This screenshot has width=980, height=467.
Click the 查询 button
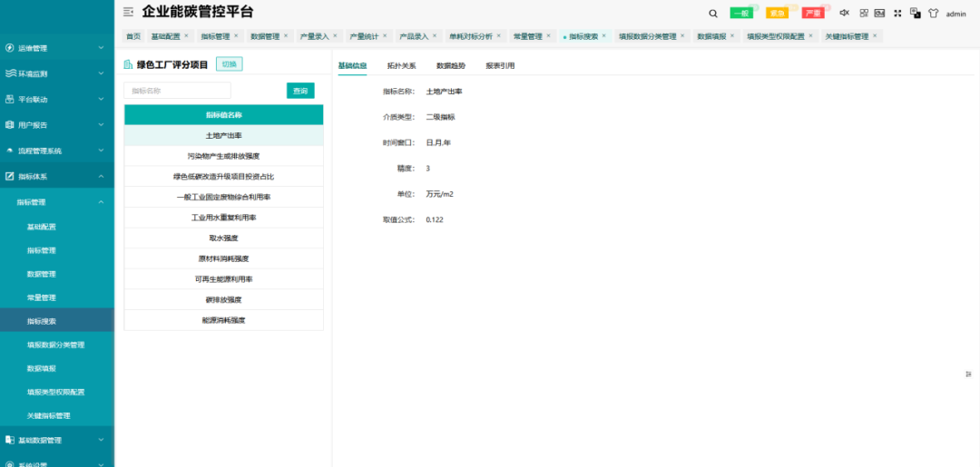pos(300,91)
